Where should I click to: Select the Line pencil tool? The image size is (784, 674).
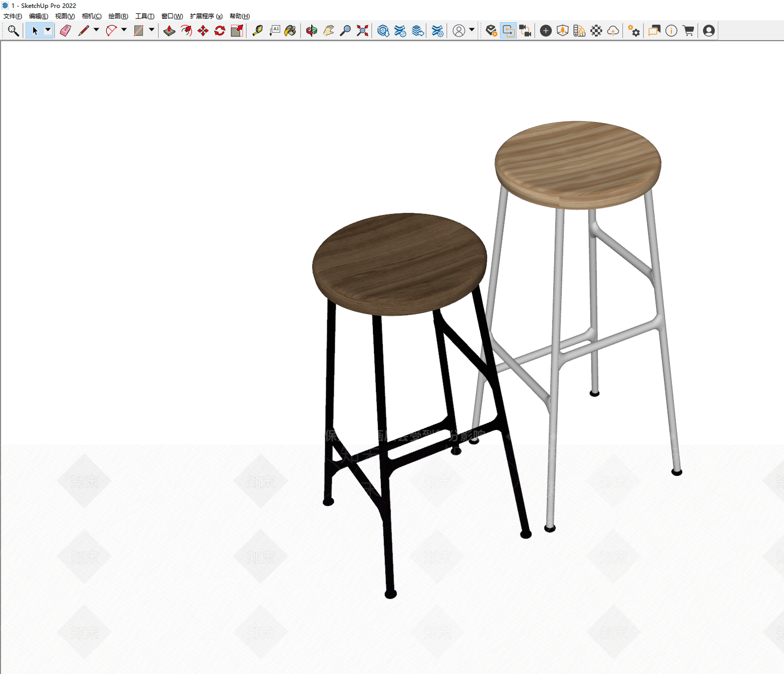[84, 31]
